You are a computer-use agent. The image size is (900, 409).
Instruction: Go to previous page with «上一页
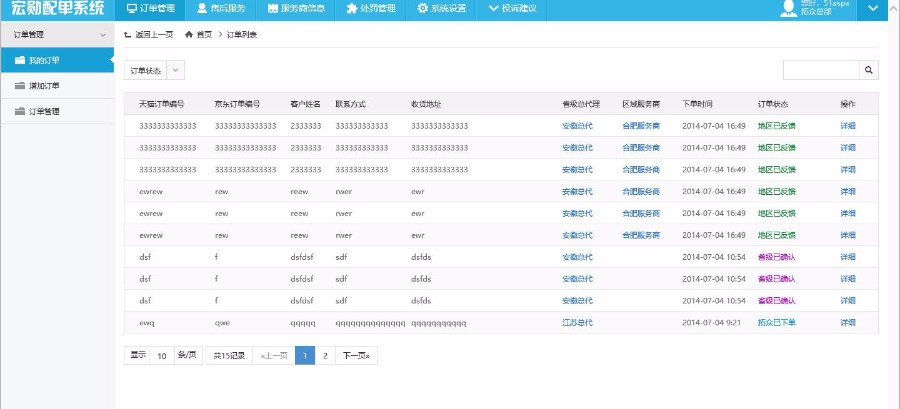(274, 356)
